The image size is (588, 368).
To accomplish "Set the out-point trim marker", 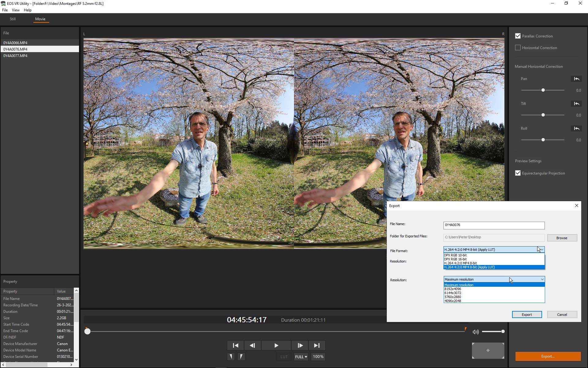I will (x=241, y=357).
